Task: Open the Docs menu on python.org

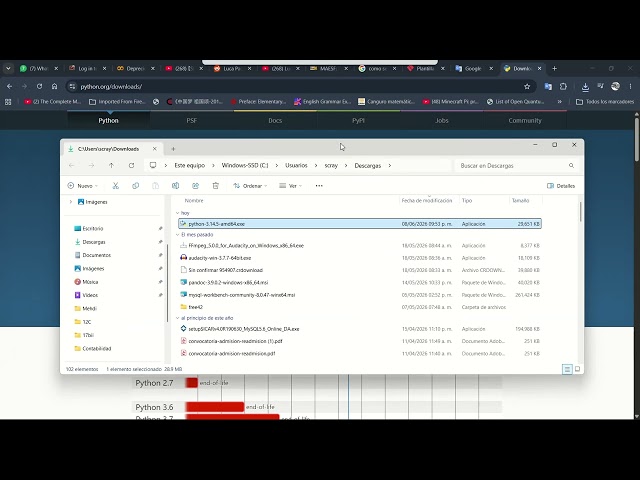Action: pos(275,120)
